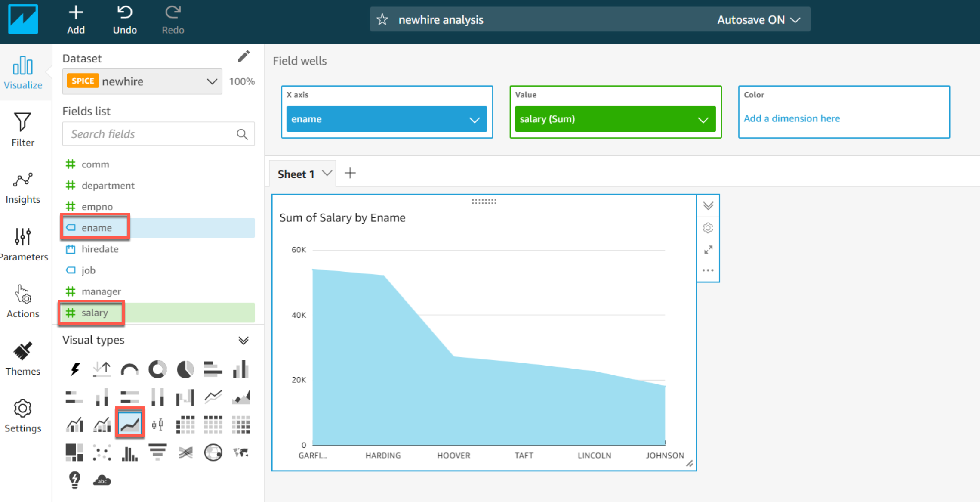Open the Autosave ON dropdown
980x502 pixels.
[x=758, y=20]
